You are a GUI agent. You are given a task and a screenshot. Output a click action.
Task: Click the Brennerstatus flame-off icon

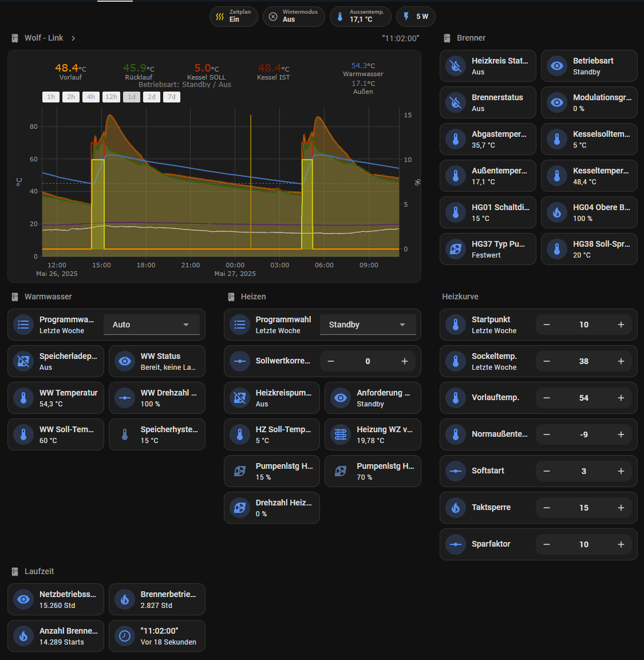tap(456, 102)
